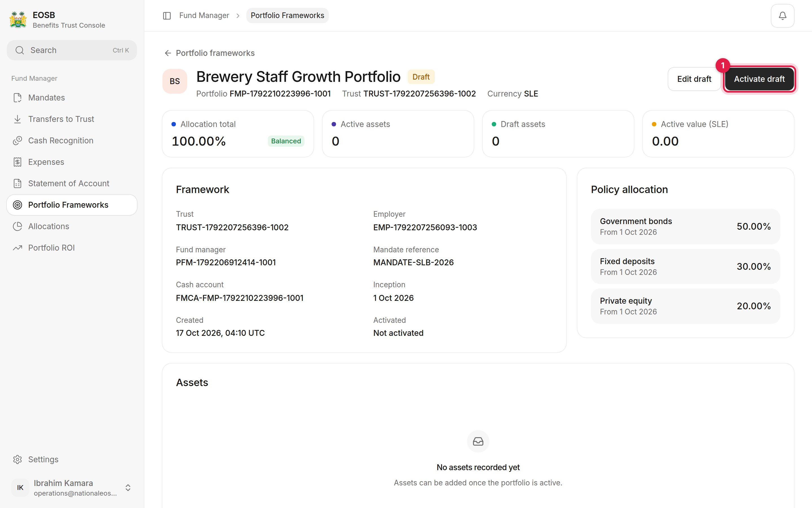
Task: Click the Portfolio Frameworks breadcrumb chip
Action: tap(287, 16)
